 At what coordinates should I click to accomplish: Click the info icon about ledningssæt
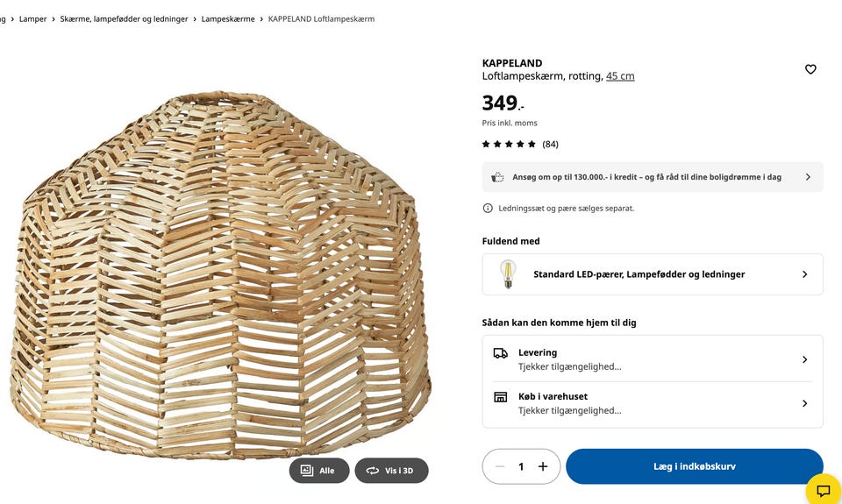tap(488, 209)
